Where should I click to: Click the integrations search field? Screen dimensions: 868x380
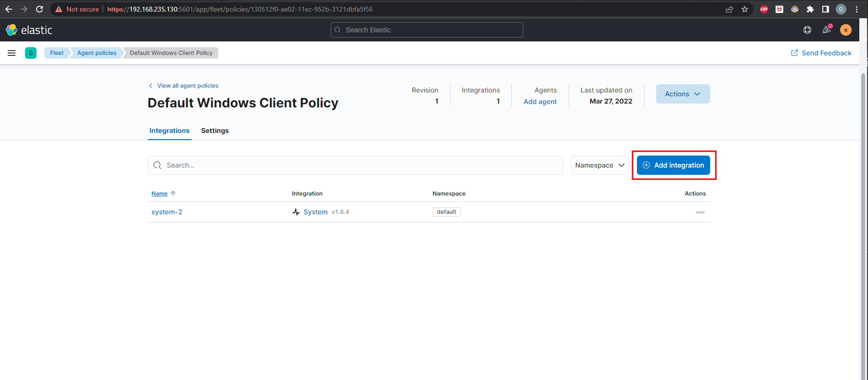pyautogui.click(x=355, y=165)
